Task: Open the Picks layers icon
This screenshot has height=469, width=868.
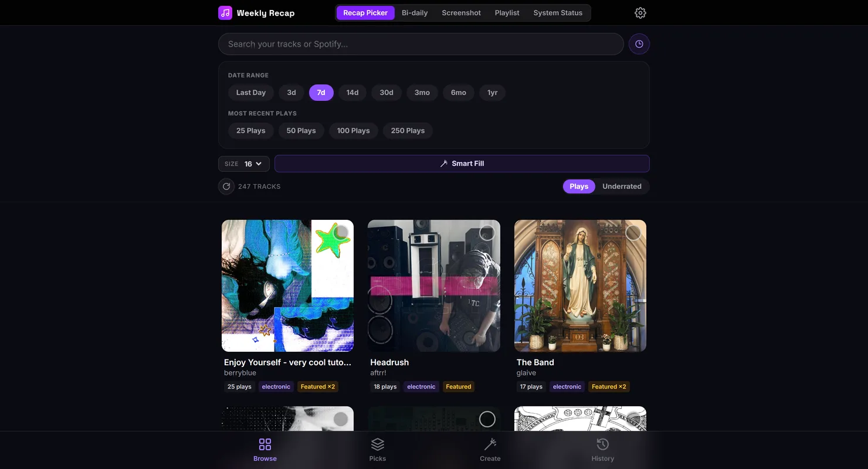Action: tap(378, 444)
